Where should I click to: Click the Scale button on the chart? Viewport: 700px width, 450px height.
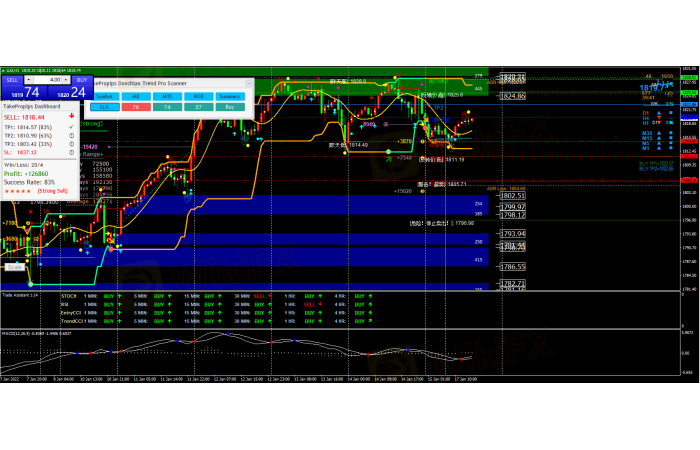pos(14,267)
